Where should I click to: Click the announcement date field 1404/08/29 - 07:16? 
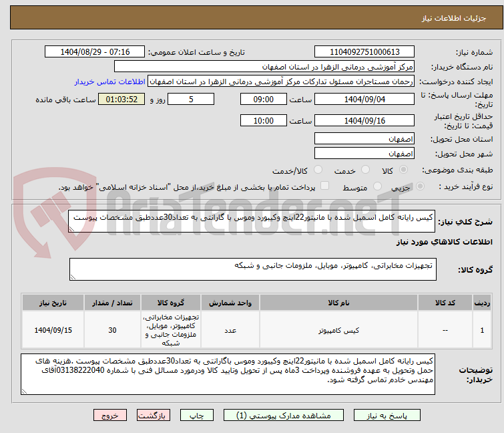95,52
